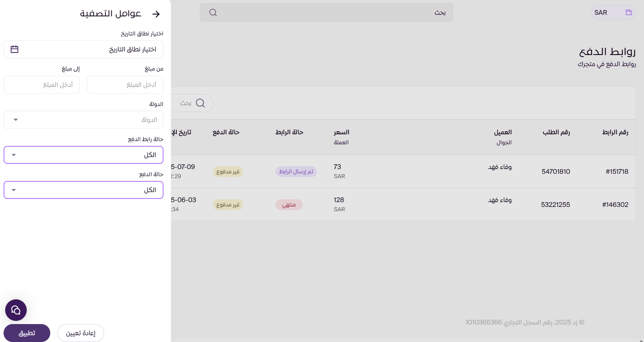Click the link status column header
Screen dimensions: 644x342
pyautogui.click(x=289, y=132)
